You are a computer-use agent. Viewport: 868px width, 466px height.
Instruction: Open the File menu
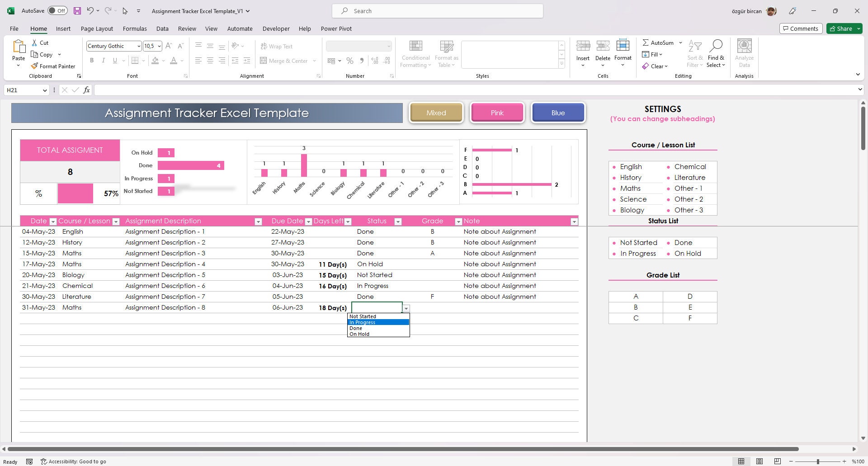coord(14,28)
